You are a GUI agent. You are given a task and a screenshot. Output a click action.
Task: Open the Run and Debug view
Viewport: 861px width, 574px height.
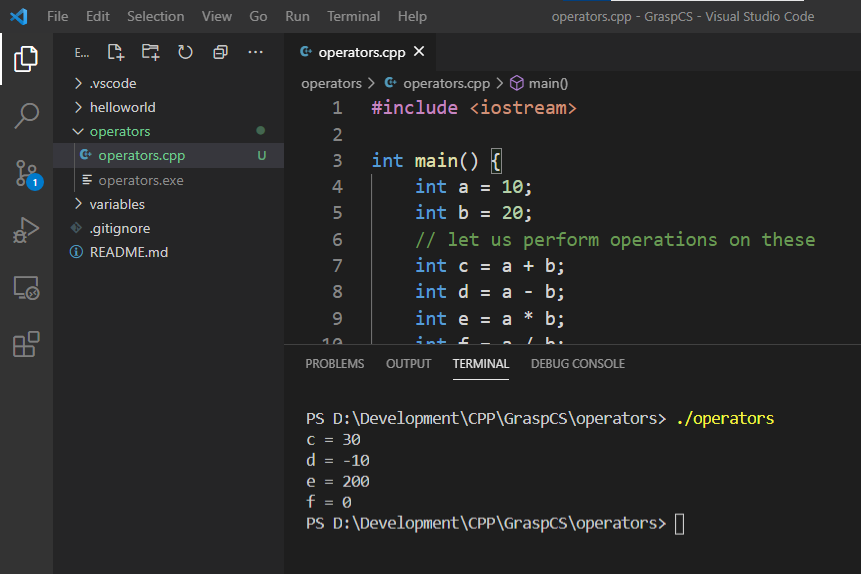pyautogui.click(x=26, y=230)
